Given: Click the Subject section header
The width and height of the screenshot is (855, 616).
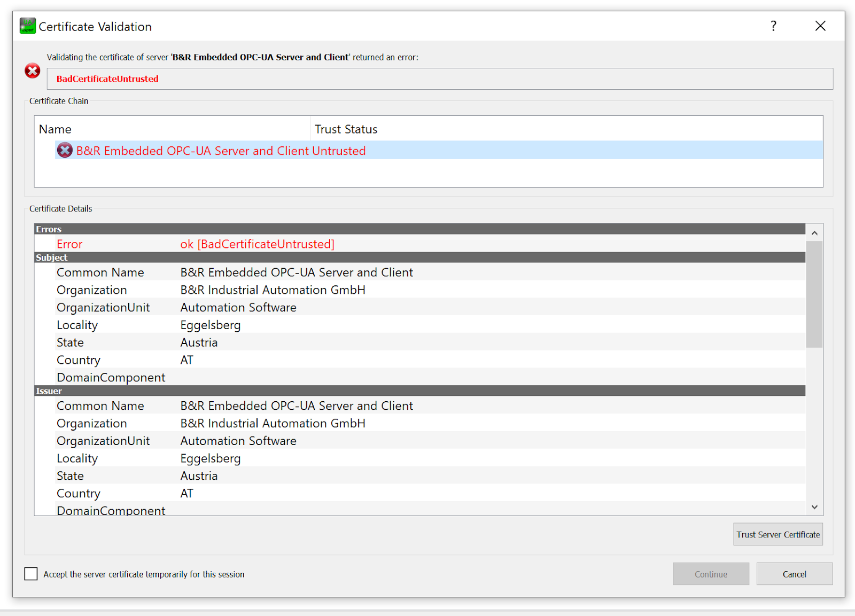Looking at the screenshot, I should [x=420, y=258].
